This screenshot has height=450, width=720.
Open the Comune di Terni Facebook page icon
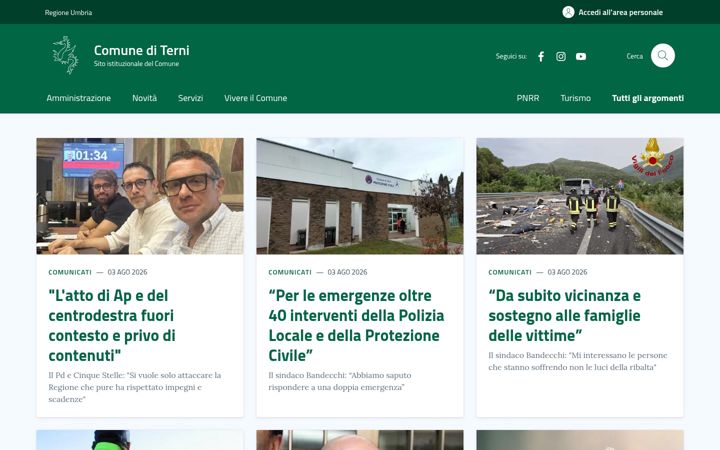541,56
